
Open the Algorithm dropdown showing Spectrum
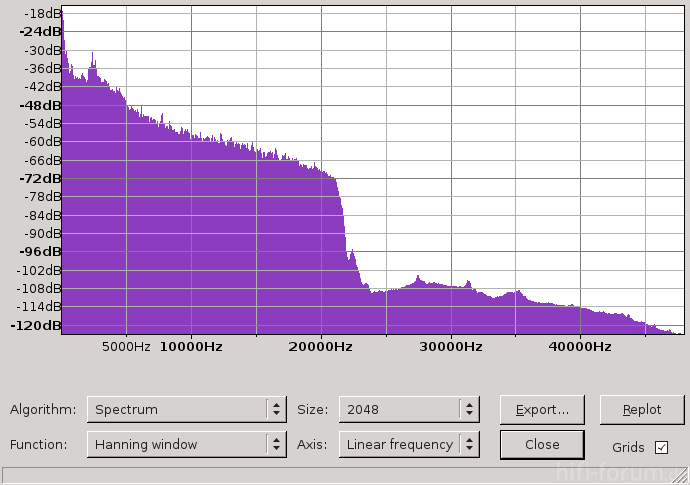pos(187,409)
